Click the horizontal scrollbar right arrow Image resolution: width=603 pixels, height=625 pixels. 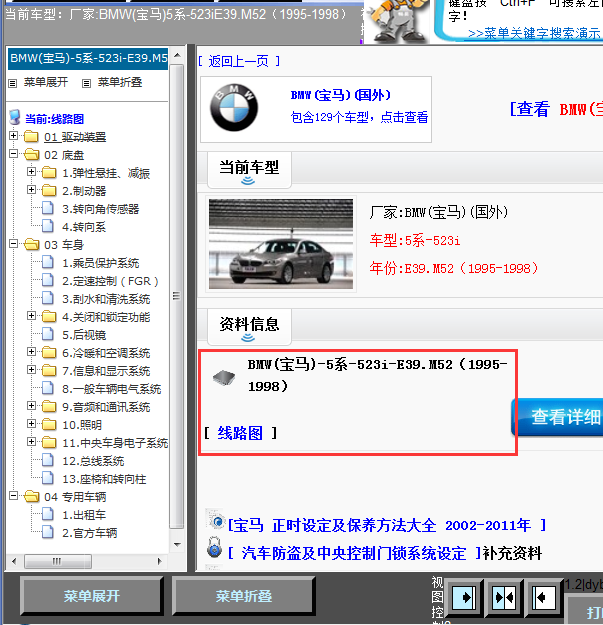pos(159,561)
